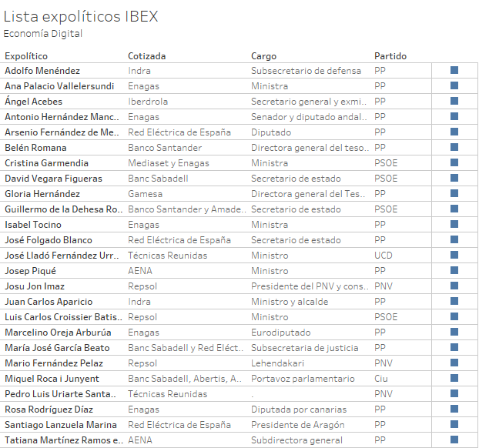Screen dimensions: 479x448
Task: Select the Partido column header
Action: point(390,56)
